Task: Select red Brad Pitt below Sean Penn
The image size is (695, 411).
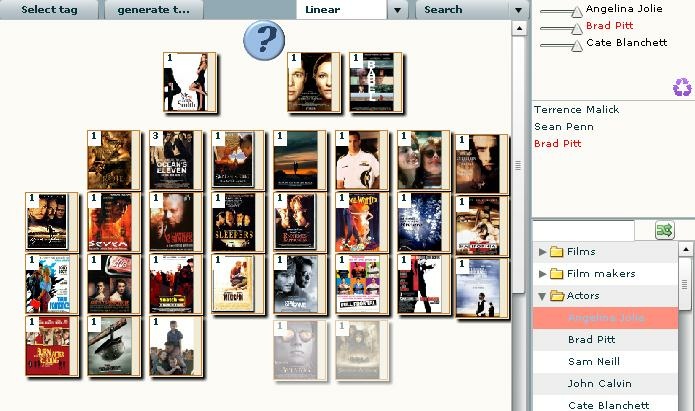Action: coord(557,144)
